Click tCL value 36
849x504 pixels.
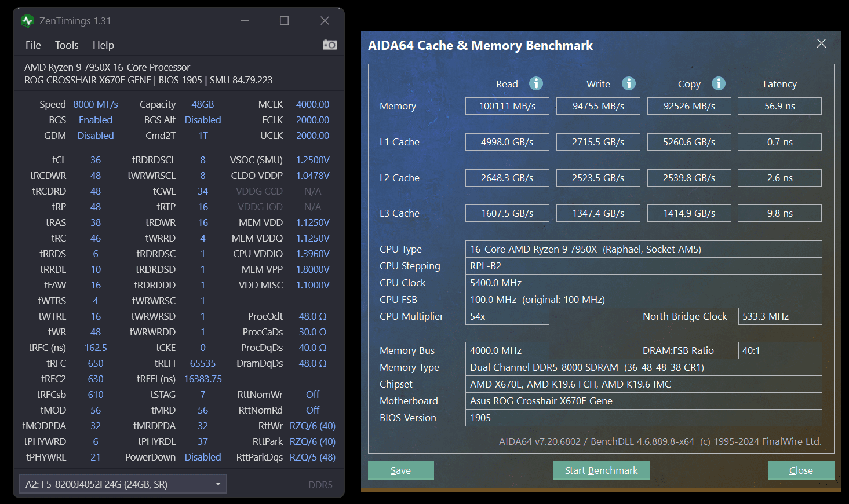[x=96, y=160]
